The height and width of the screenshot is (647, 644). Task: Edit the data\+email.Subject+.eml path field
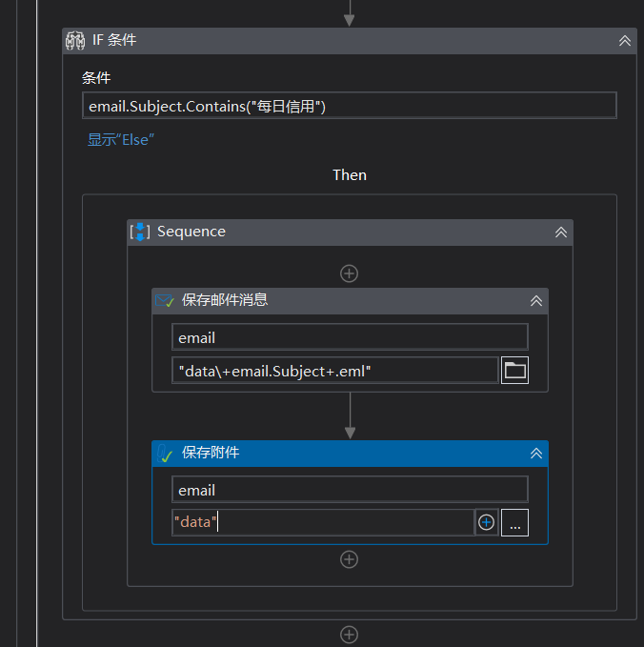click(x=335, y=371)
